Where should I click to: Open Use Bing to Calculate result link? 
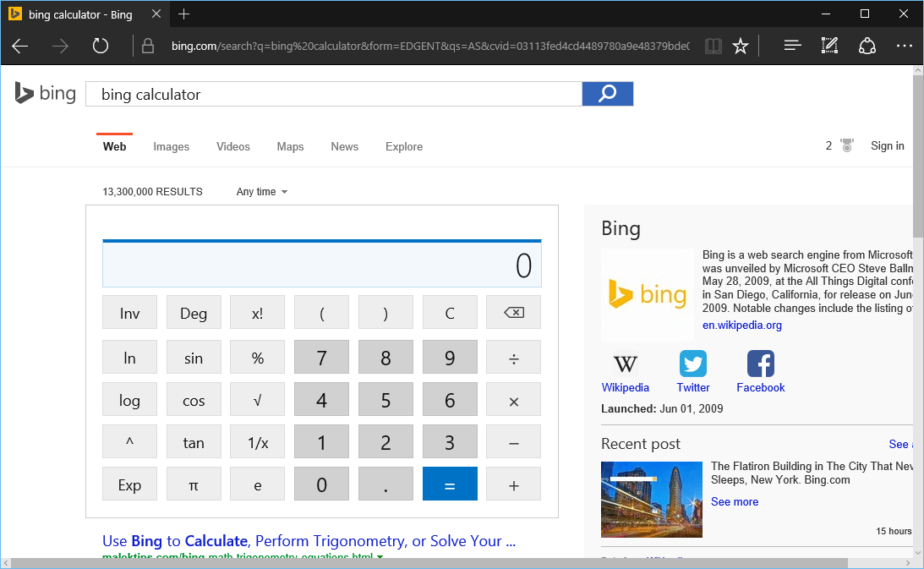[309, 541]
